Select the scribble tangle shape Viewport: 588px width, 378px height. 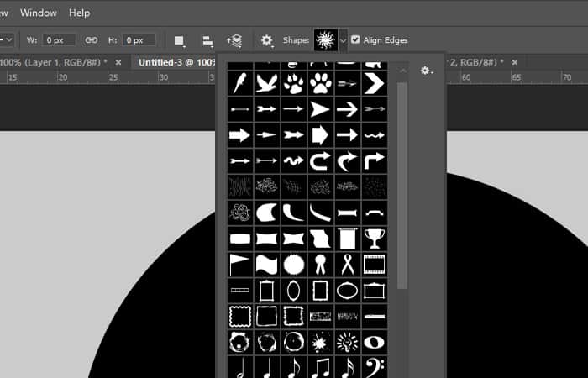(x=240, y=213)
